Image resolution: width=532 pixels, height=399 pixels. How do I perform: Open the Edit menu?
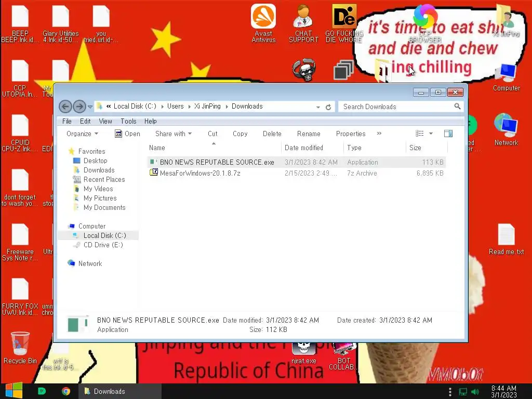(x=85, y=121)
